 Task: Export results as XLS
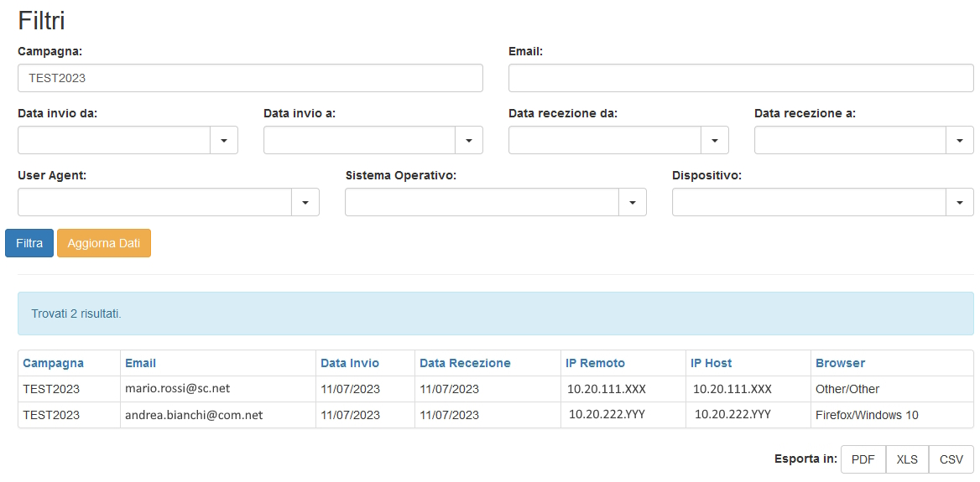908,459
